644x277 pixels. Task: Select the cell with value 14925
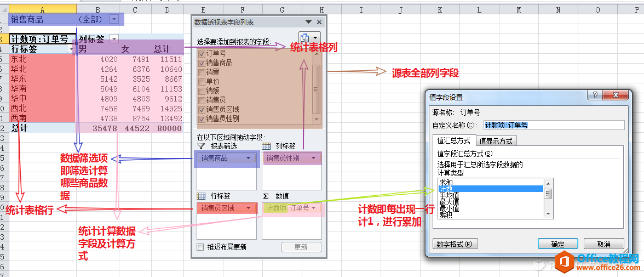tap(167, 108)
